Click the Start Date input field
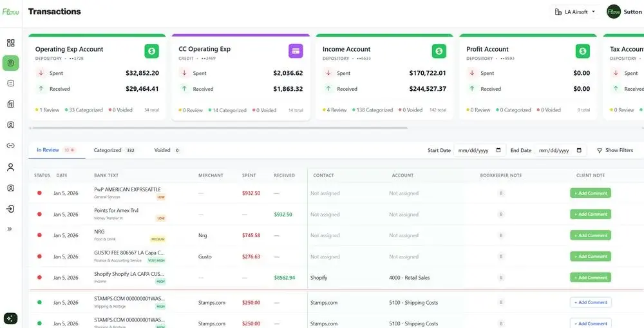 [x=479, y=150]
